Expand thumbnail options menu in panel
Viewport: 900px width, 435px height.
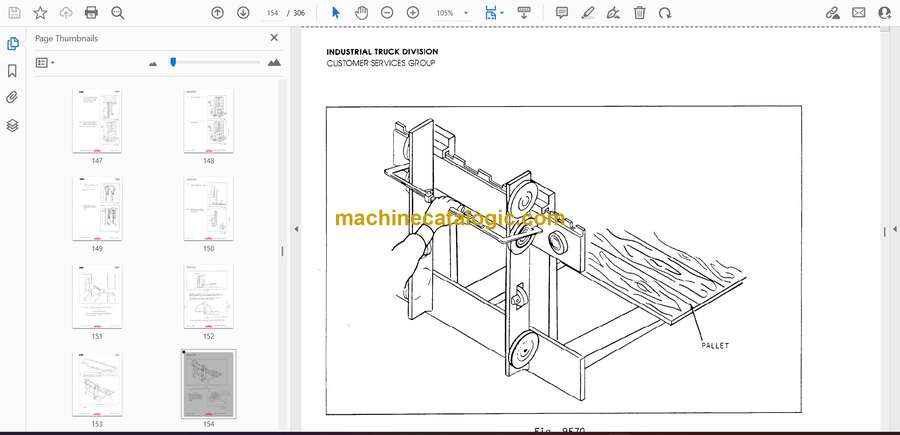click(45, 62)
